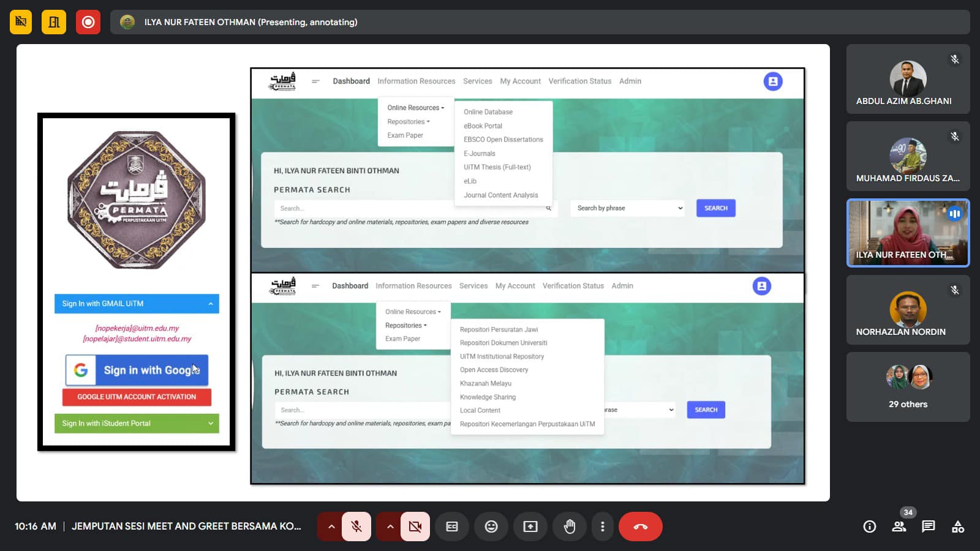
Task: Choose E-Journals from submenu
Action: (480, 154)
